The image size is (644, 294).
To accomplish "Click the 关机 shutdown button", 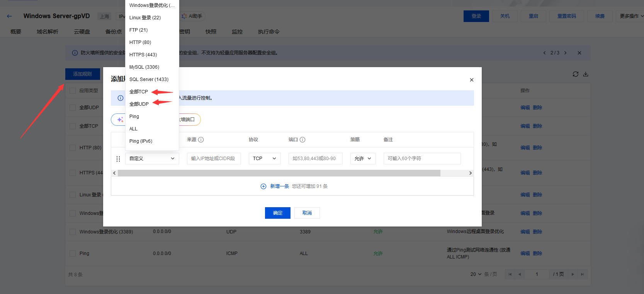I will (x=505, y=16).
